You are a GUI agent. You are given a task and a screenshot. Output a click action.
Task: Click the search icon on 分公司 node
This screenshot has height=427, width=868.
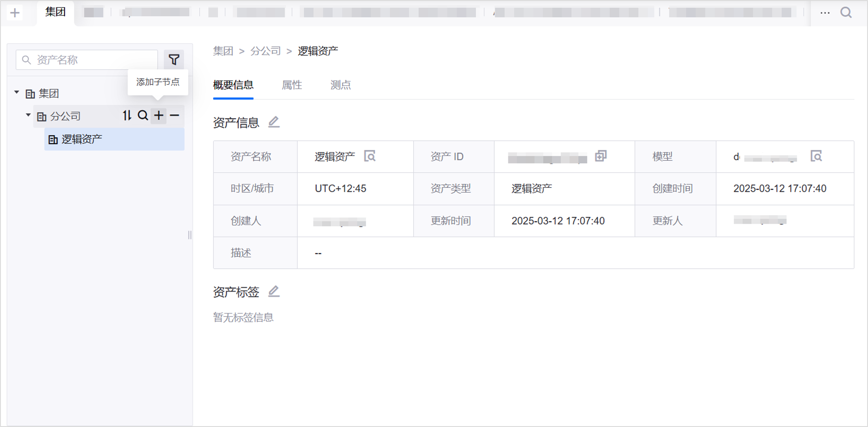click(143, 116)
